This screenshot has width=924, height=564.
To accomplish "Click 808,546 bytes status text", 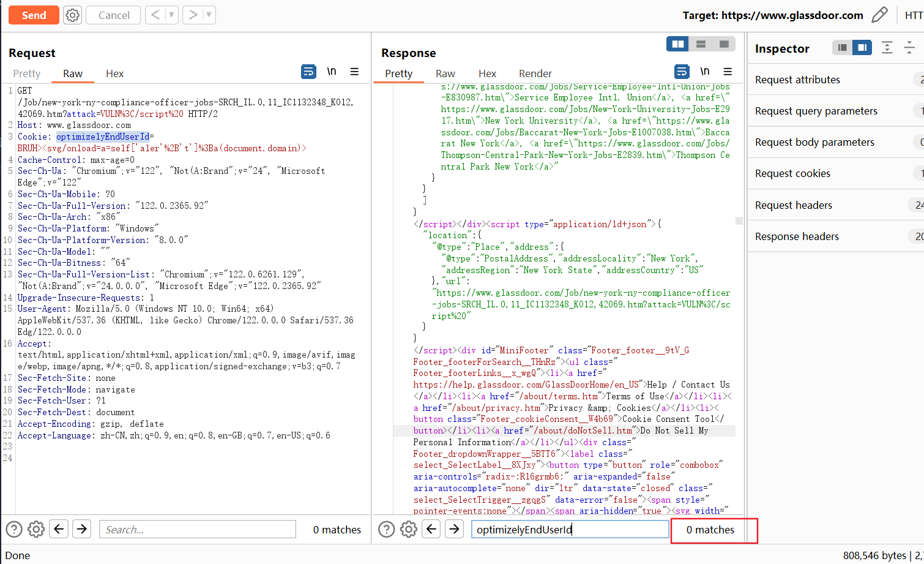I will (x=874, y=555).
